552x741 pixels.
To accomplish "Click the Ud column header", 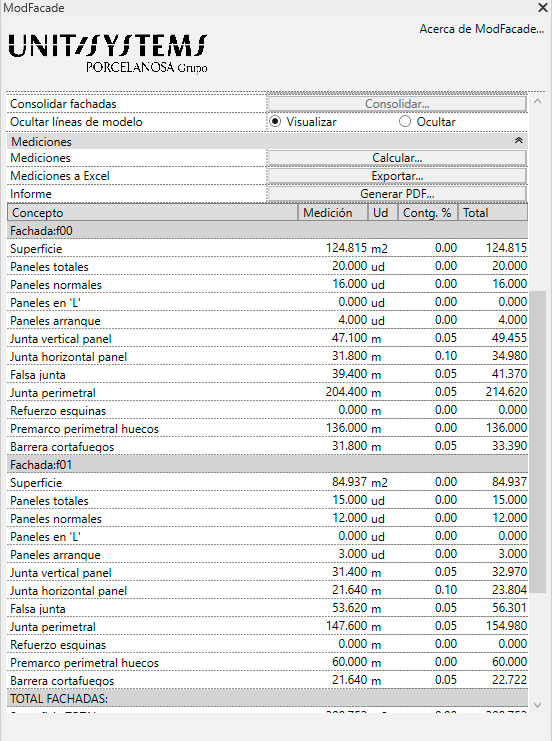I will click(383, 213).
